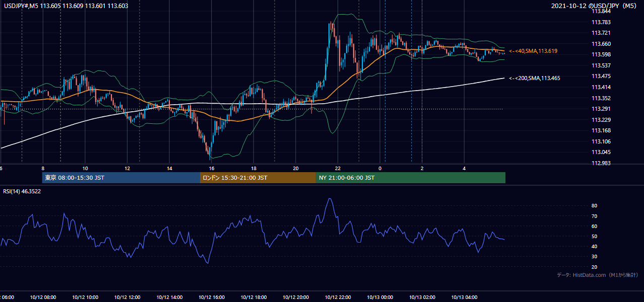The height and width of the screenshot is (302, 644).
Task: Click bottom time label 10/12 10:00
Action: (85, 297)
